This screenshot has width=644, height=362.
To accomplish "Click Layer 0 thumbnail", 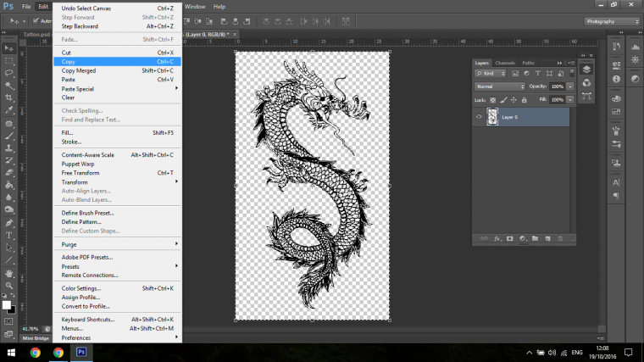I will click(492, 117).
